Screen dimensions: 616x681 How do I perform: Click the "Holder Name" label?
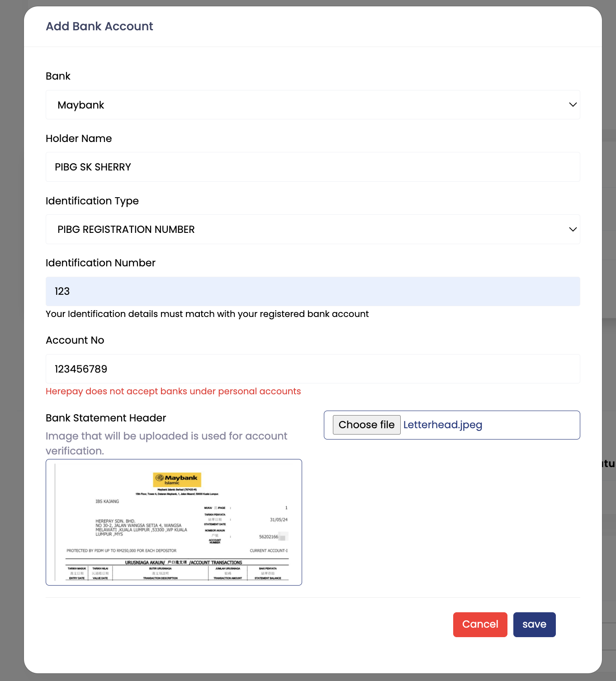[79, 138]
